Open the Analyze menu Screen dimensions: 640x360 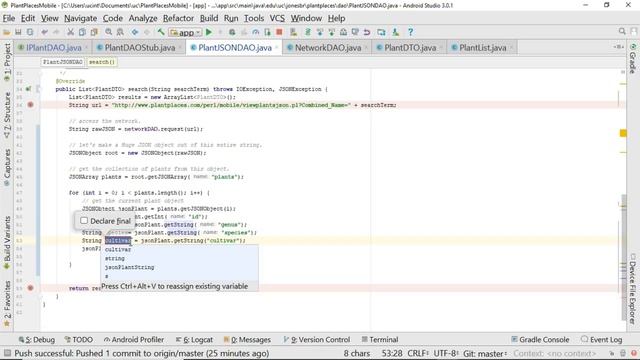pyautogui.click(x=143, y=18)
